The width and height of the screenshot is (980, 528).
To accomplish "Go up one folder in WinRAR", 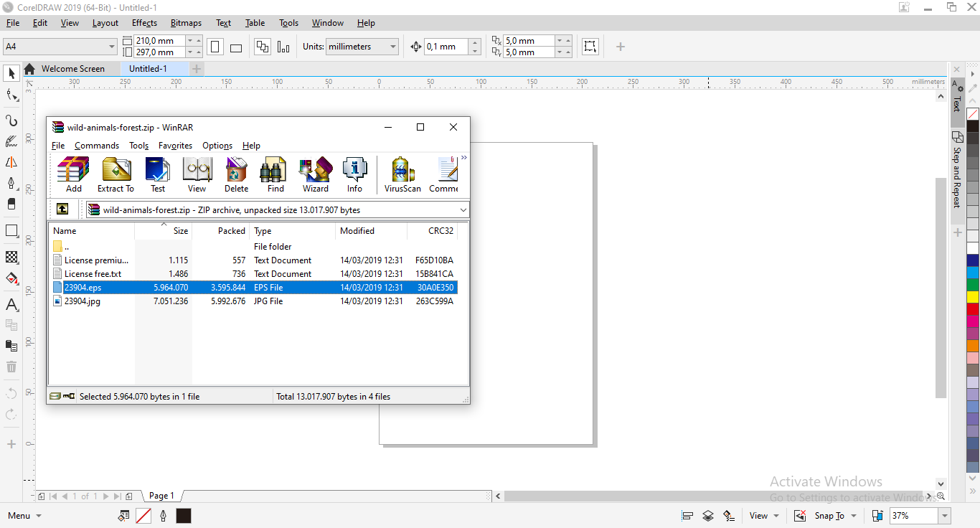I will tap(62, 209).
